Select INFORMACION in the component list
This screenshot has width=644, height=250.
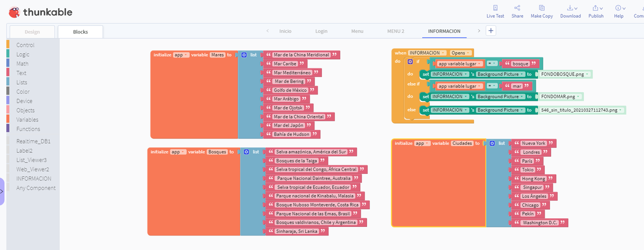click(x=34, y=179)
